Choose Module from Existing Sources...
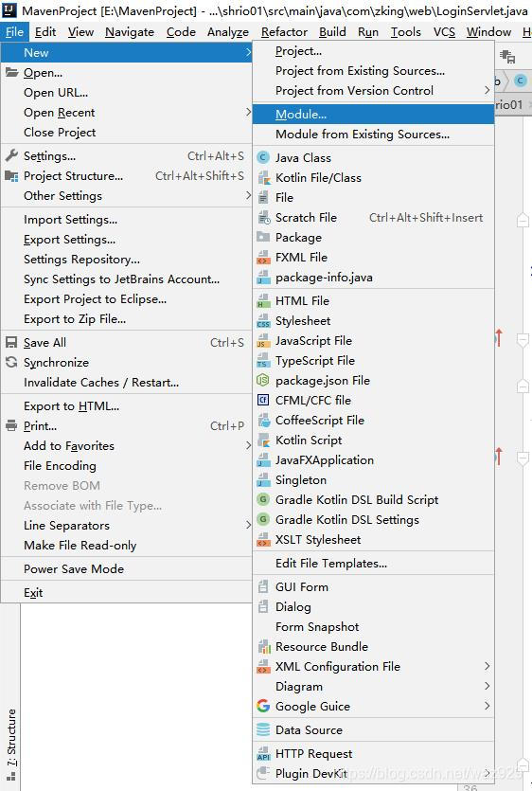The width and height of the screenshot is (532, 791). pyautogui.click(x=373, y=135)
